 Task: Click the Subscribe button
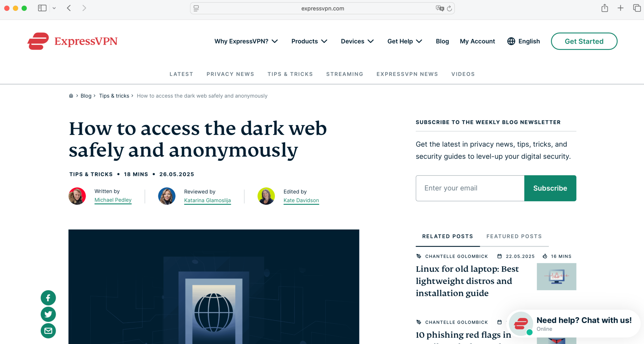(x=550, y=188)
